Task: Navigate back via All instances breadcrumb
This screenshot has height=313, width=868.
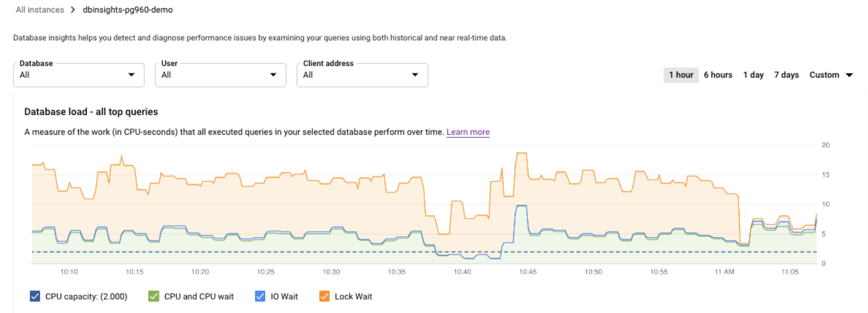Action: tap(40, 9)
